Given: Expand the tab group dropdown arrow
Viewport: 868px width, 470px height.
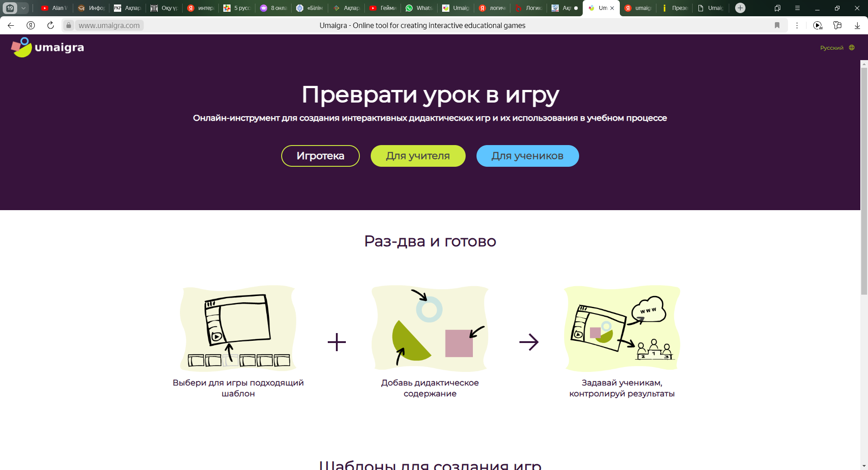Looking at the screenshot, I should [24, 8].
